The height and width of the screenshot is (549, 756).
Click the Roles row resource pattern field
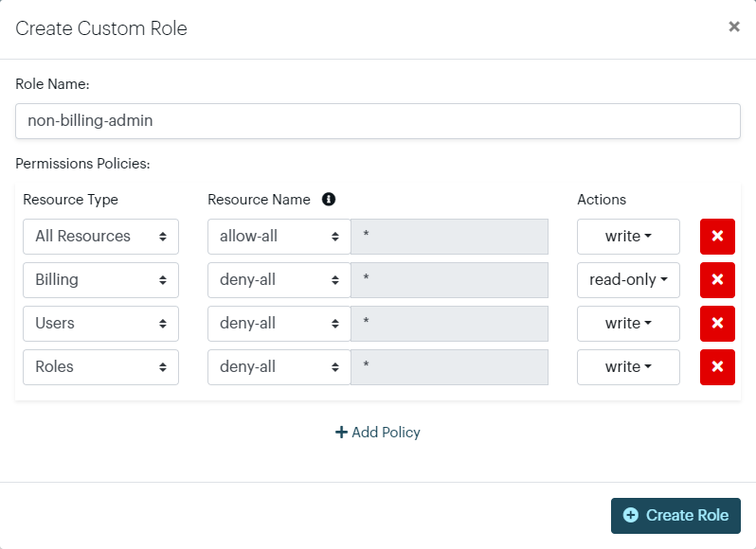(449, 367)
